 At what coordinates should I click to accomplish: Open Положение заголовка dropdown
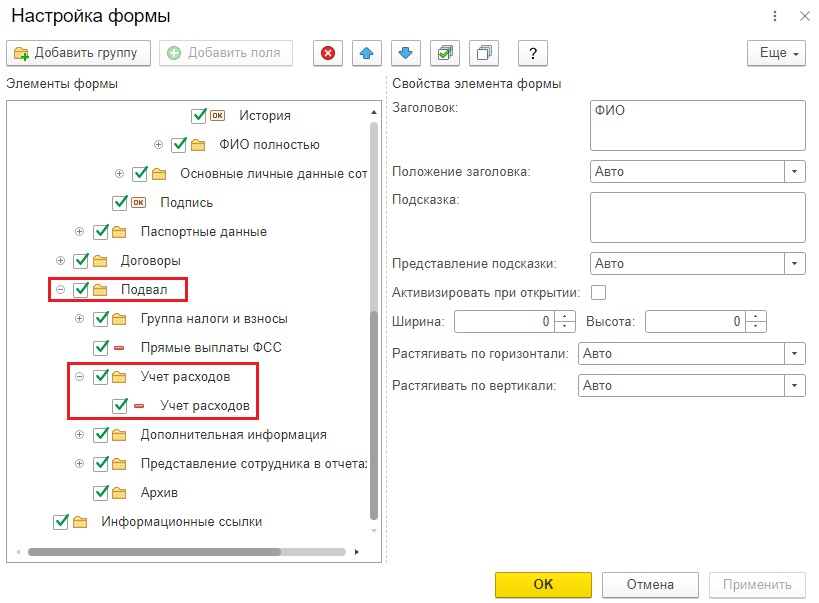794,171
